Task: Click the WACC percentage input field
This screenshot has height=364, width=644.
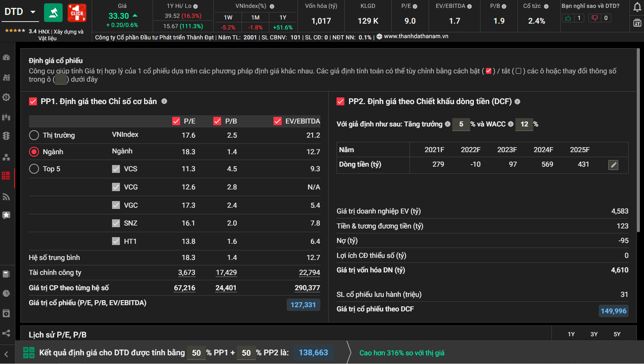Action: (524, 124)
